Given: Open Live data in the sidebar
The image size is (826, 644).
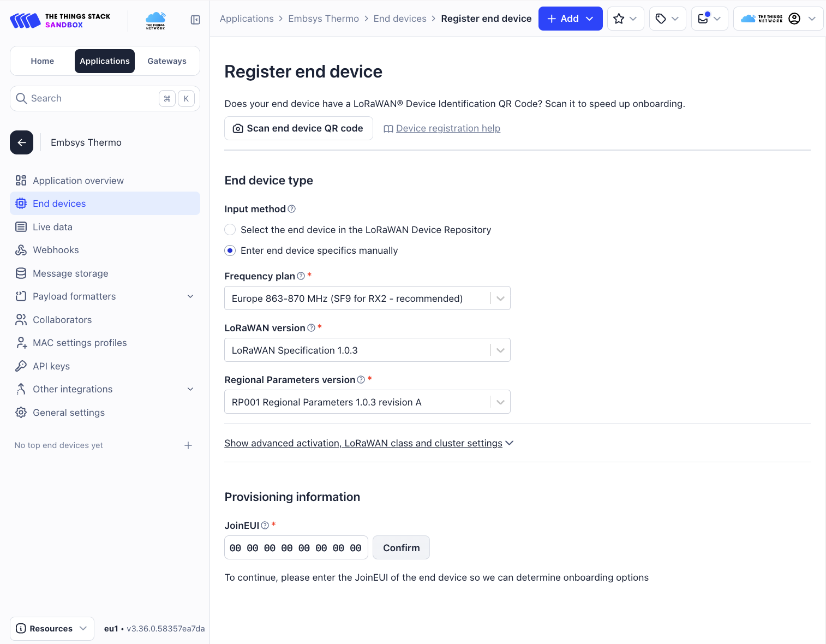Looking at the screenshot, I should tap(52, 227).
